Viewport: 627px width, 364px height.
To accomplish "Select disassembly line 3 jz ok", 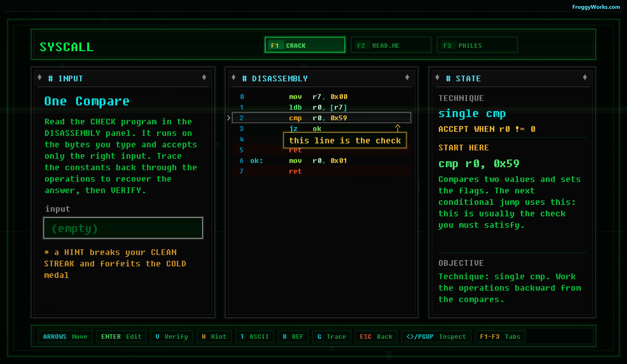I will pos(322,129).
